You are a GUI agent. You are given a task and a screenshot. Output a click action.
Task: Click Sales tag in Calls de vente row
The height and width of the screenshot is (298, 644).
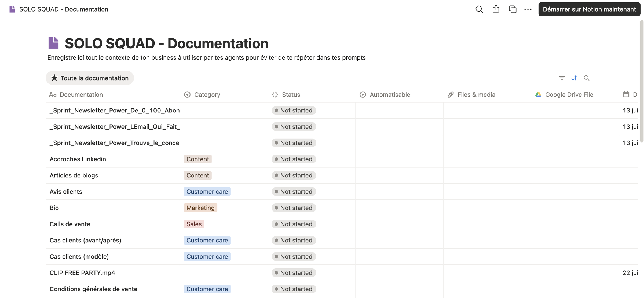(194, 224)
